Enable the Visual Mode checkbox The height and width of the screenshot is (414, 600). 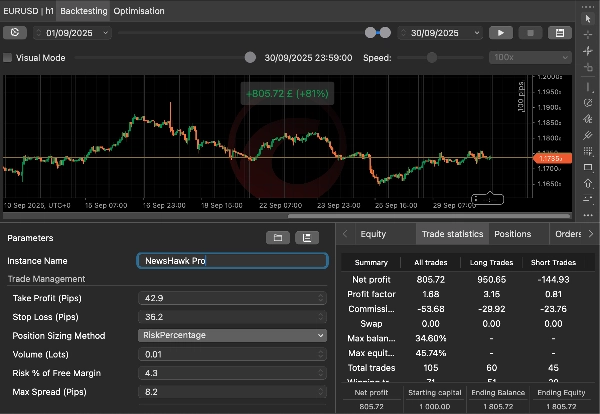[x=9, y=58]
